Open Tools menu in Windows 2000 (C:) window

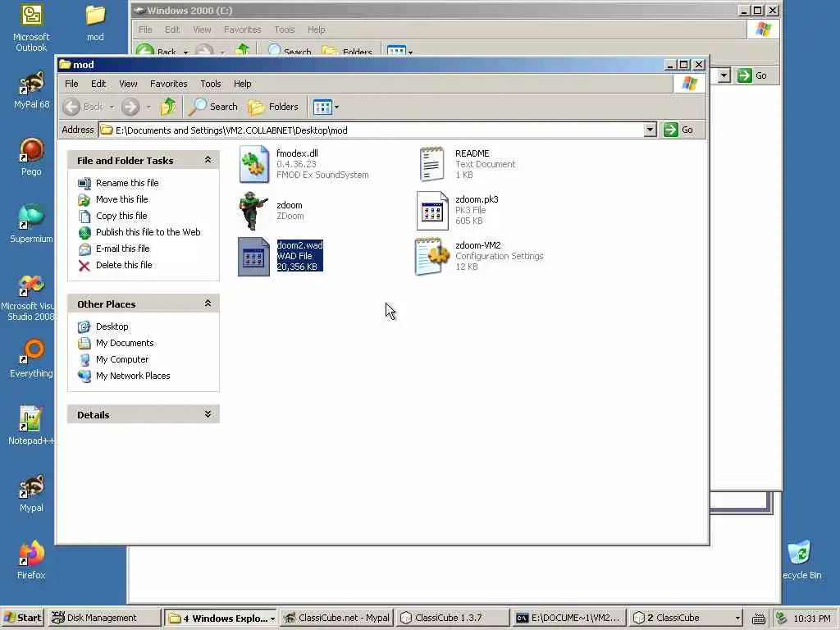285,30
